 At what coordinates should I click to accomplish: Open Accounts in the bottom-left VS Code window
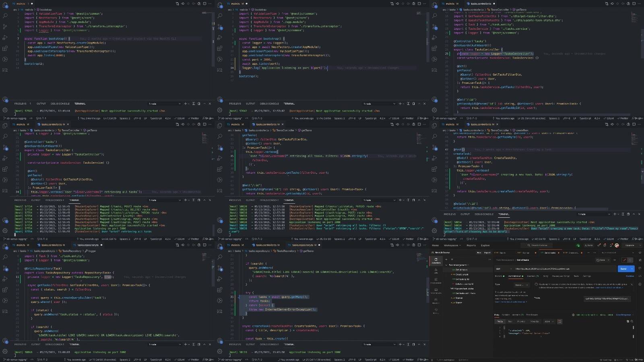click(5, 341)
